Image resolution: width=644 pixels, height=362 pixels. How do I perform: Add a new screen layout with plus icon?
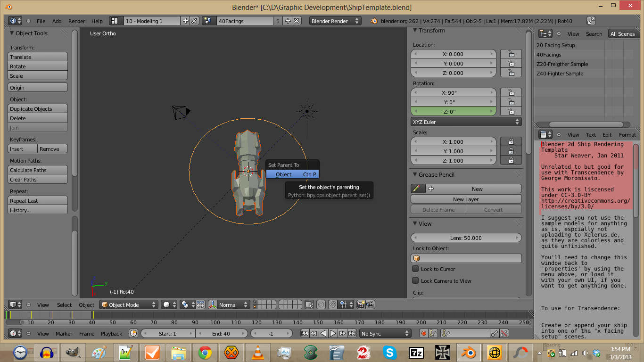pyautogui.click(x=186, y=21)
